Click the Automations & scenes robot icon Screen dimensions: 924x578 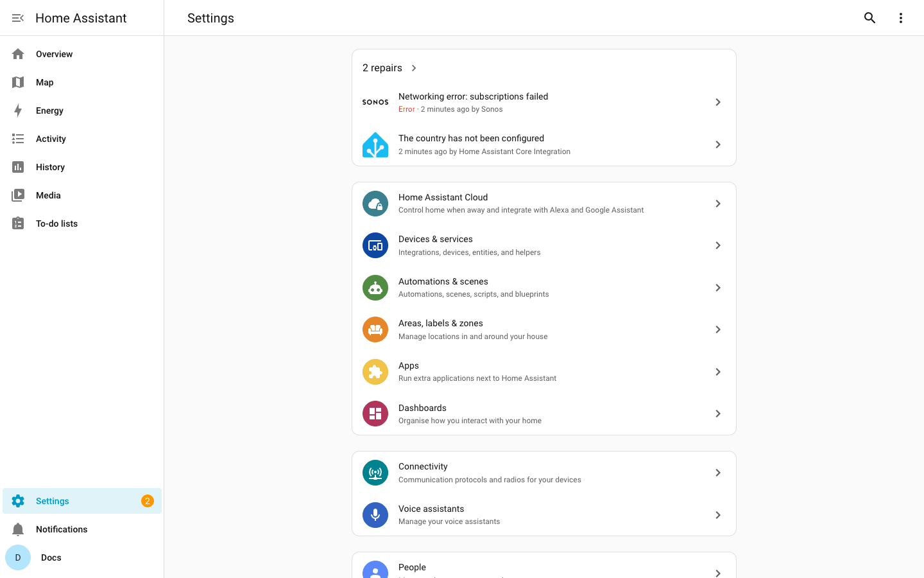click(x=375, y=288)
